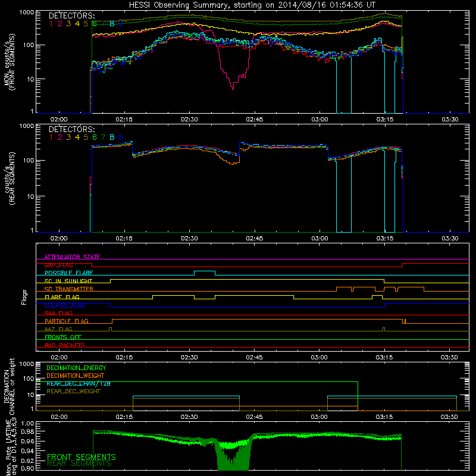Viewport: 476px width, 476px height.
Task: Click the GAP_FLAG label
Action: 58,265
